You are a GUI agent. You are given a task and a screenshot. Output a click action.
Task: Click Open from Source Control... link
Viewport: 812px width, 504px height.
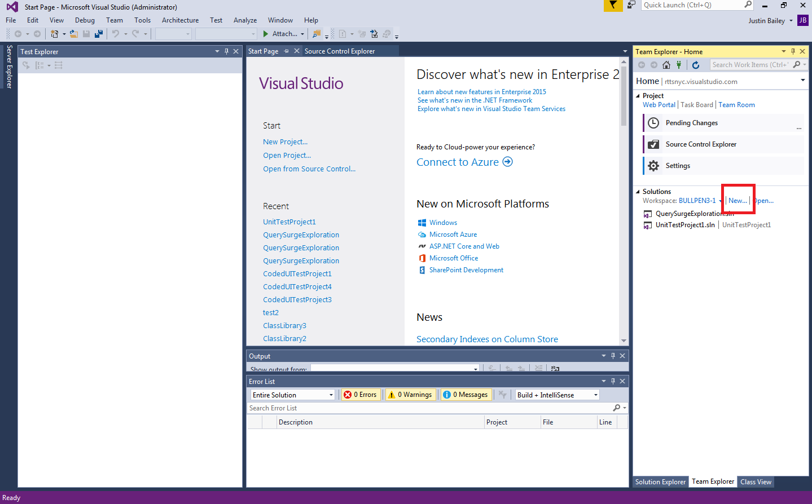(309, 169)
